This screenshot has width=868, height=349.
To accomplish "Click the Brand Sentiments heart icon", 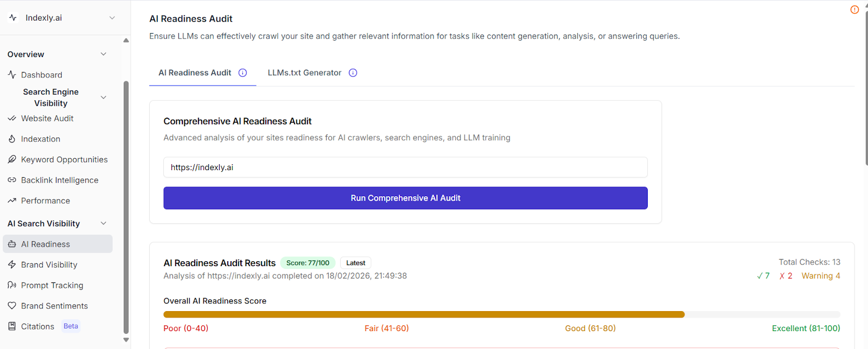I will pos(12,306).
